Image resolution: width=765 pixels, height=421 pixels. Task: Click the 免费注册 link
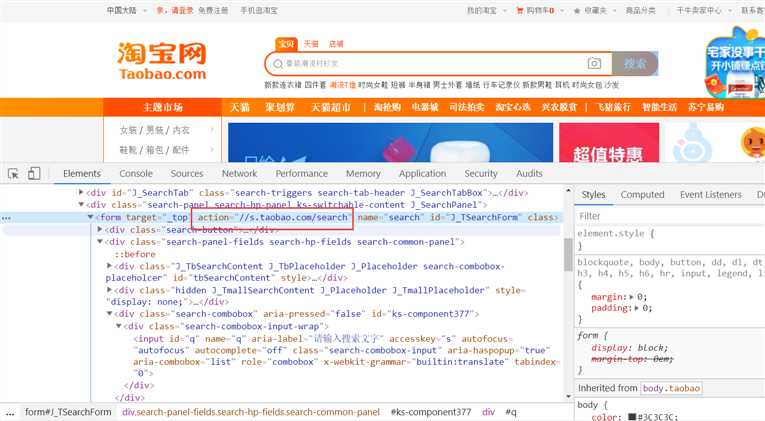[213, 10]
